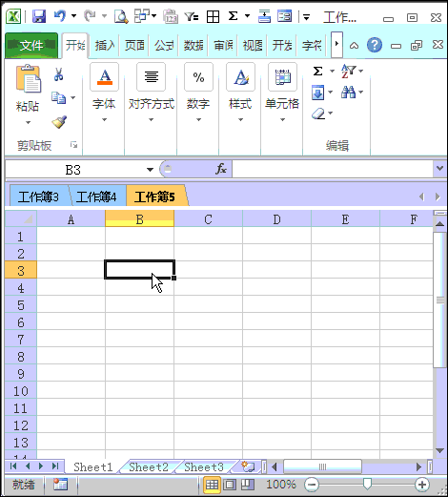Go to last sheet navigation button
The image size is (448, 497).
(x=55, y=466)
